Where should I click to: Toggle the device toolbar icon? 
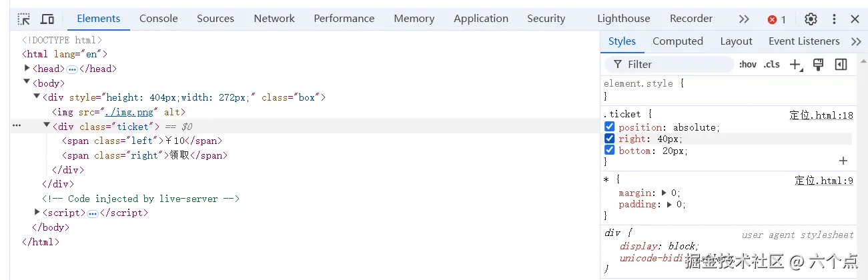pos(47,19)
